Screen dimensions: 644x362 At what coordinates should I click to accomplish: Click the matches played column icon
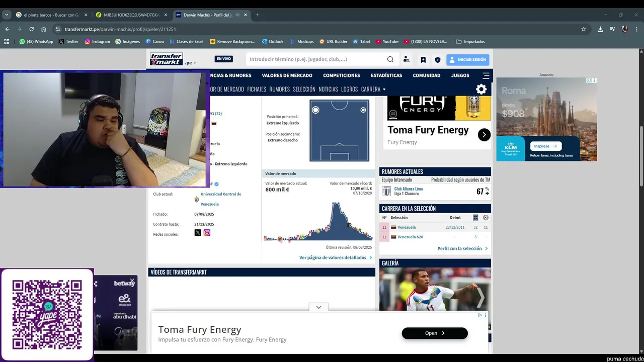tap(475, 218)
